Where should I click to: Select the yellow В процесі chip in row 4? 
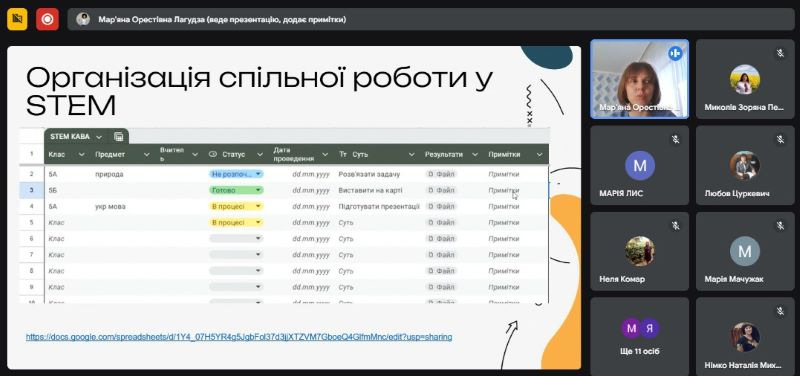point(236,207)
